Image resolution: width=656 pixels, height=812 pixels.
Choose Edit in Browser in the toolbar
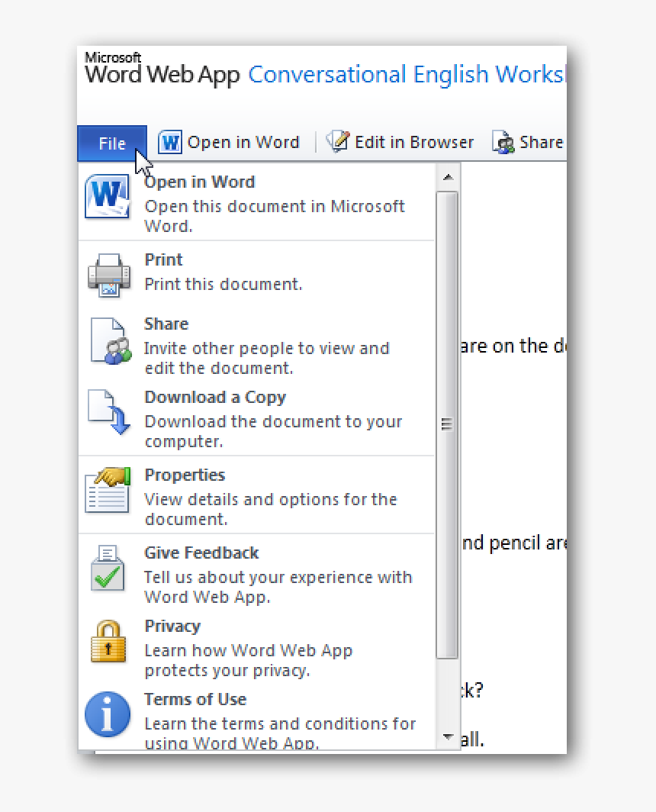[x=414, y=143]
